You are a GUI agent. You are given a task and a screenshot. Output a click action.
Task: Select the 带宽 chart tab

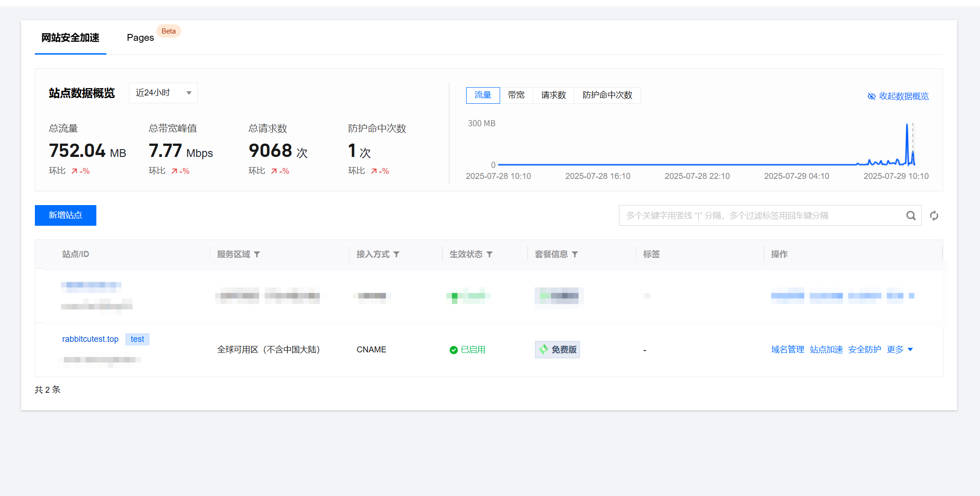(x=516, y=95)
